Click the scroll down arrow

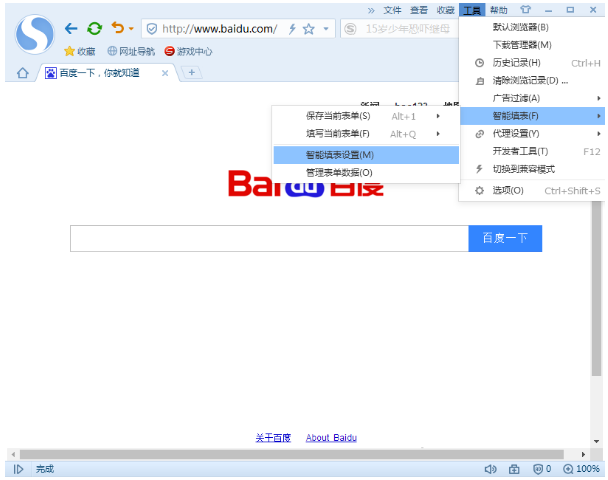pyautogui.click(x=596, y=441)
